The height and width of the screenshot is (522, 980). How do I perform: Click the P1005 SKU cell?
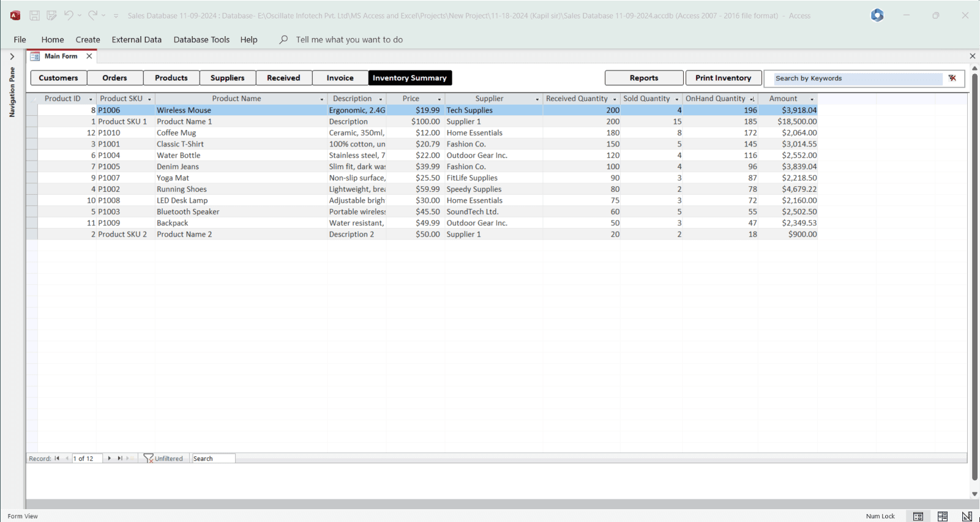click(125, 167)
